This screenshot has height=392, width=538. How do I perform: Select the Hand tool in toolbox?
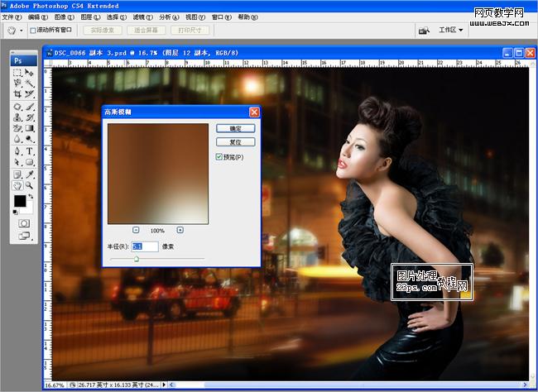[17, 185]
